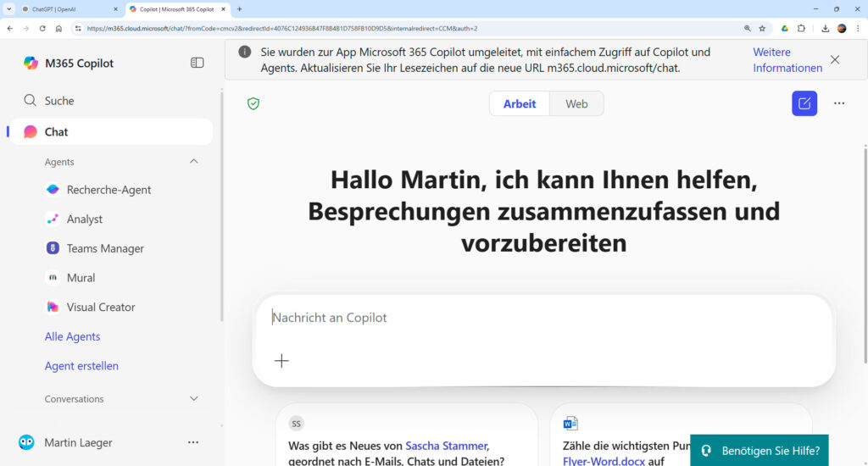
Task: Click the Flyer-Word.docx link in suggestion
Action: (604, 460)
